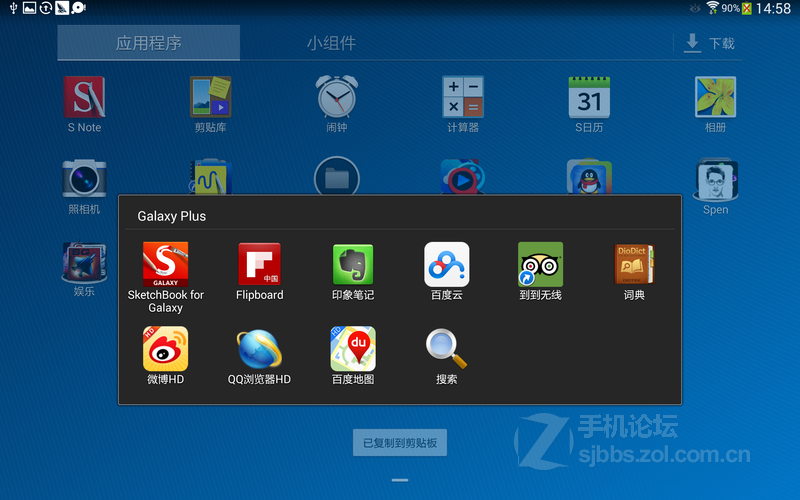Switch to the 应用程序 tab
This screenshot has width=800, height=500.
coord(148,43)
